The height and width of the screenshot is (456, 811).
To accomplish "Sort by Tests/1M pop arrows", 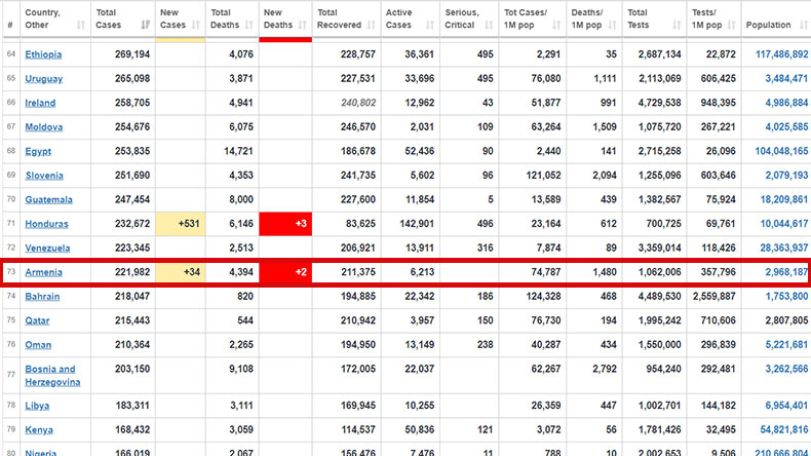I will click(731, 25).
